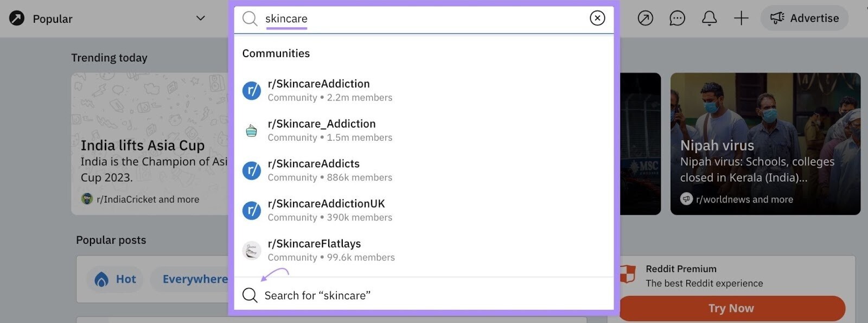
Task: Open r/IndiaCricket and more link
Action: 148,199
